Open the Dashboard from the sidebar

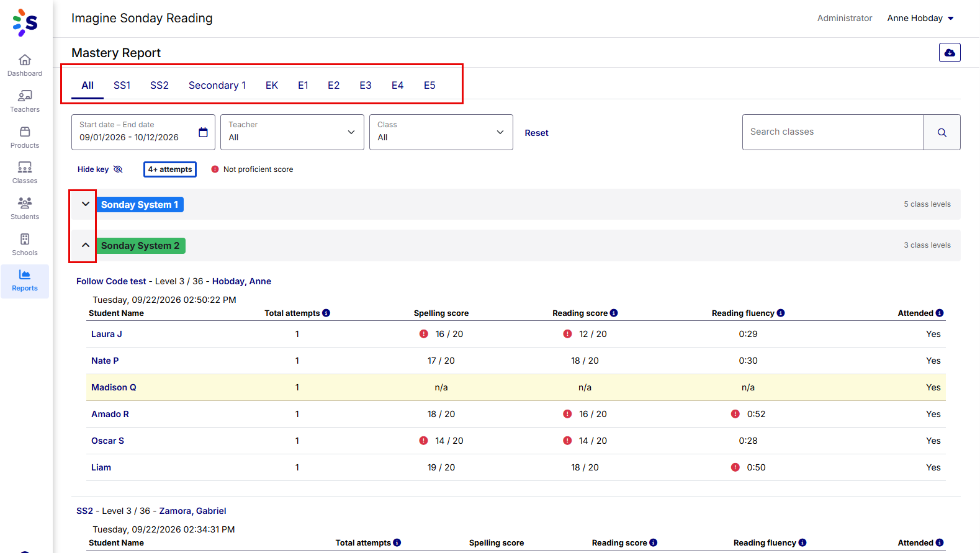click(25, 65)
